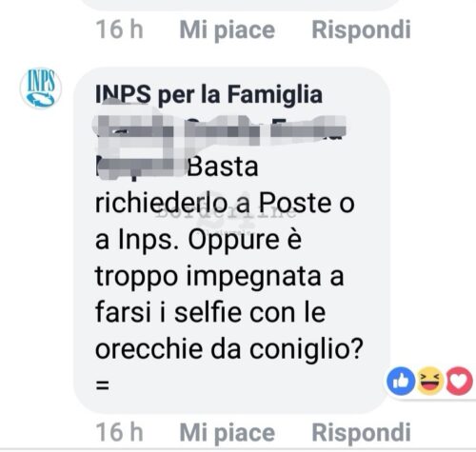Reply to INPS comment via lower Rispondi
The height and width of the screenshot is (452, 476).
point(361,432)
